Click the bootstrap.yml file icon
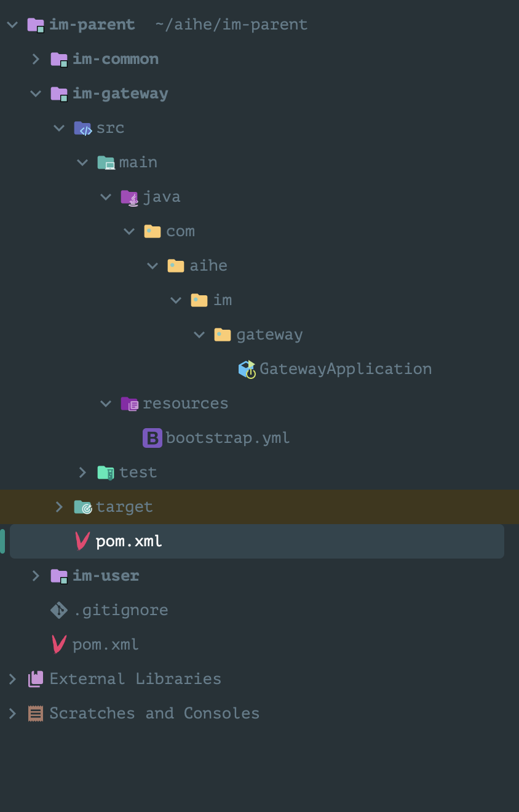The image size is (519, 812). click(x=153, y=438)
